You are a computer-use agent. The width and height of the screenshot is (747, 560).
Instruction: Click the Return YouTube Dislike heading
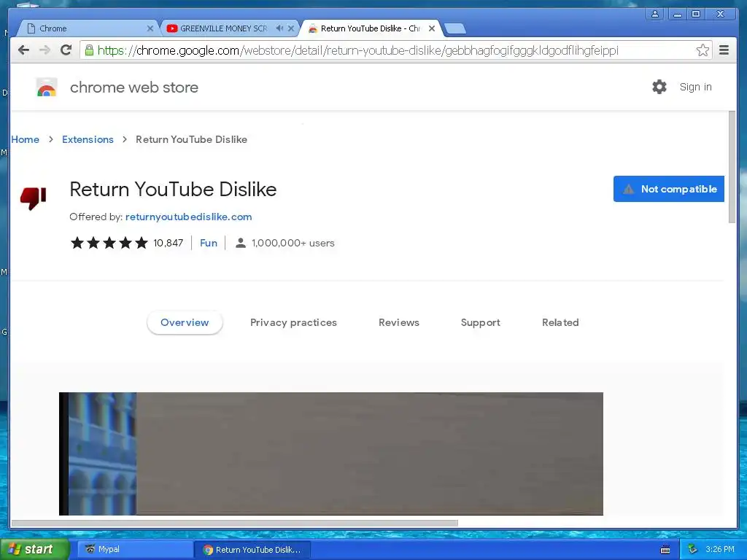click(173, 189)
